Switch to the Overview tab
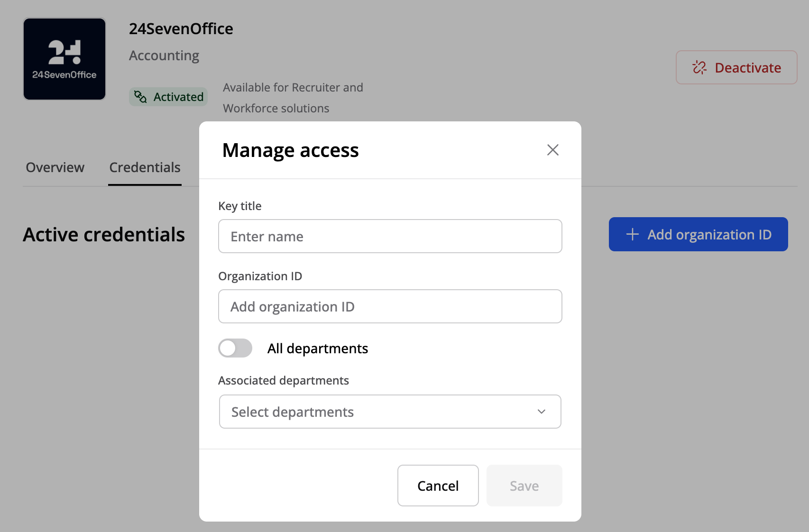 pyautogui.click(x=55, y=167)
